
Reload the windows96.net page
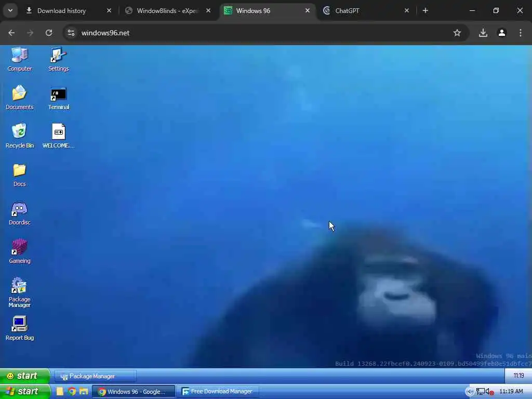(x=49, y=33)
